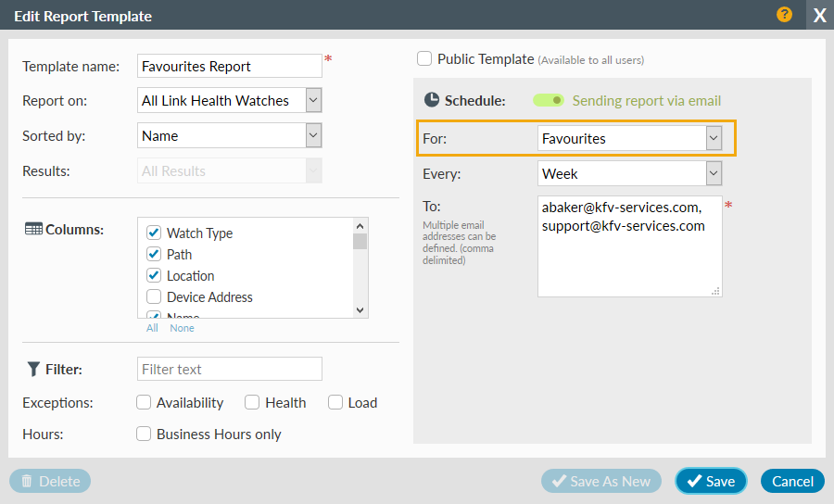Enable the Availability exceptions checkbox
834x504 pixels.
144,402
